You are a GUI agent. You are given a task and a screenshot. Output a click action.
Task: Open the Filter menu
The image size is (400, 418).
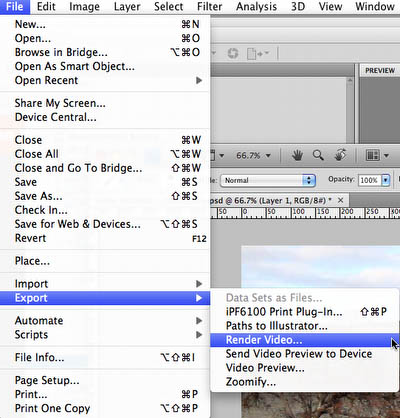[x=209, y=7]
